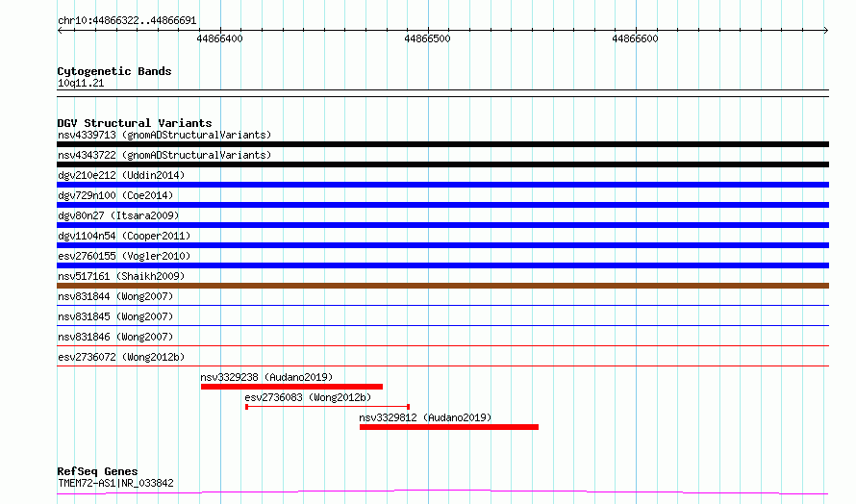Click the dgv80n27 (Itsara2009) label
856x504 pixels.
[x=118, y=215]
